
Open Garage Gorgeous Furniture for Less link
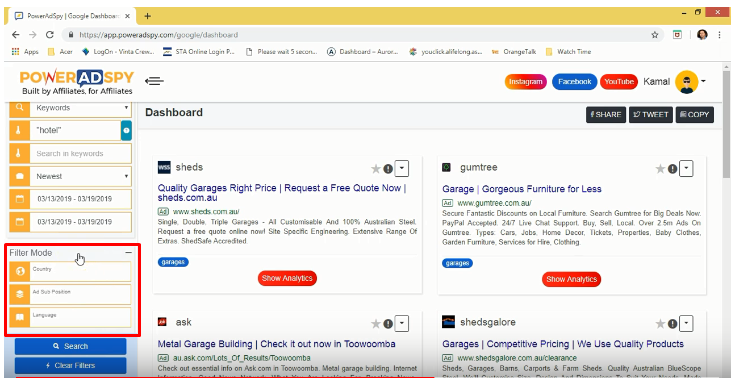click(x=521, y=189)
